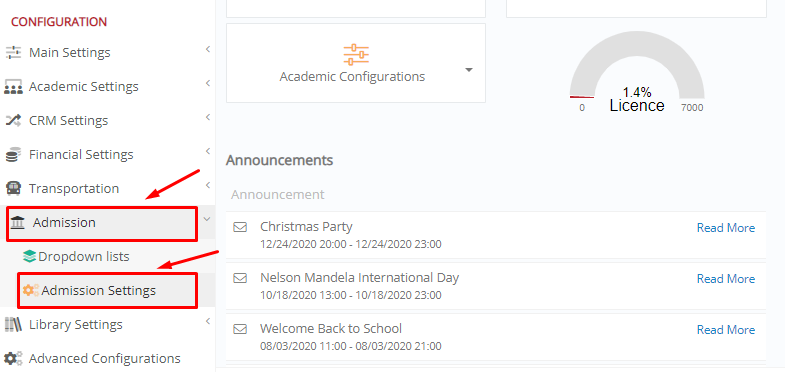Viewport: 785px width, 372px height.
Task: Click the CRM Settings shuffle icon
Action: 14,121
